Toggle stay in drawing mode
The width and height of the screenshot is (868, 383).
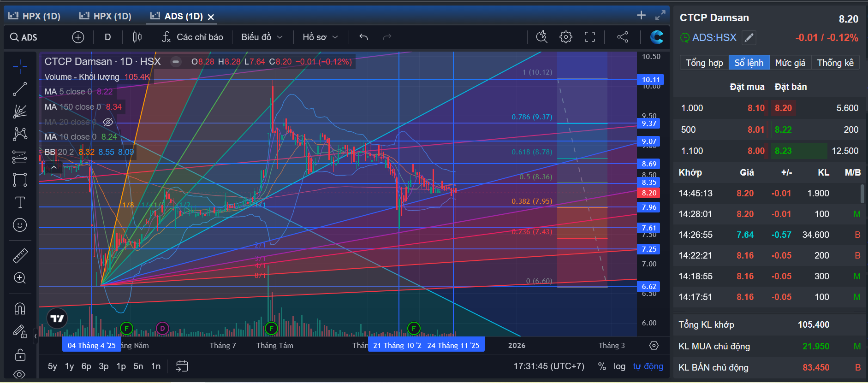pyautogui.click(x=20, y=331)
